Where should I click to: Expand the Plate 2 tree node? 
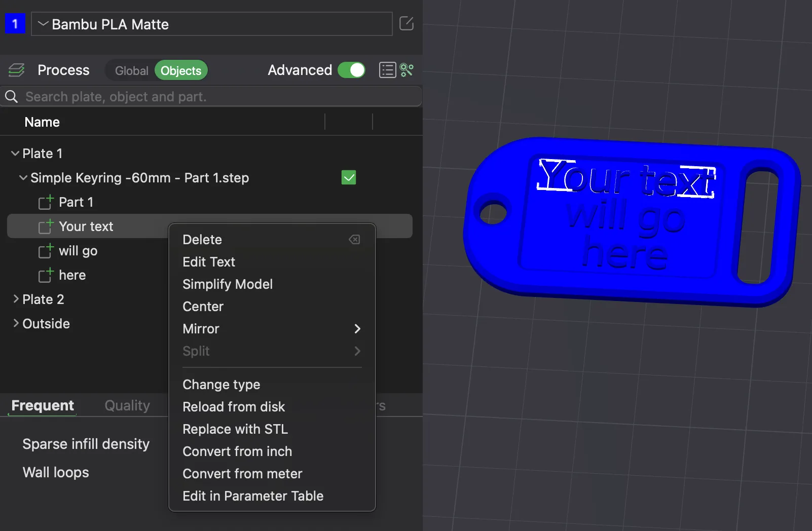[15, 299]
